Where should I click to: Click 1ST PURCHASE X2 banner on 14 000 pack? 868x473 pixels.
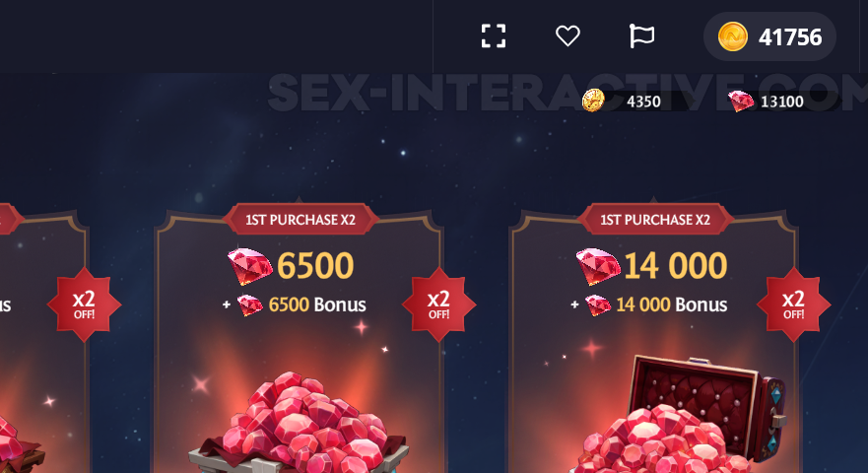[x=655, y=220]
